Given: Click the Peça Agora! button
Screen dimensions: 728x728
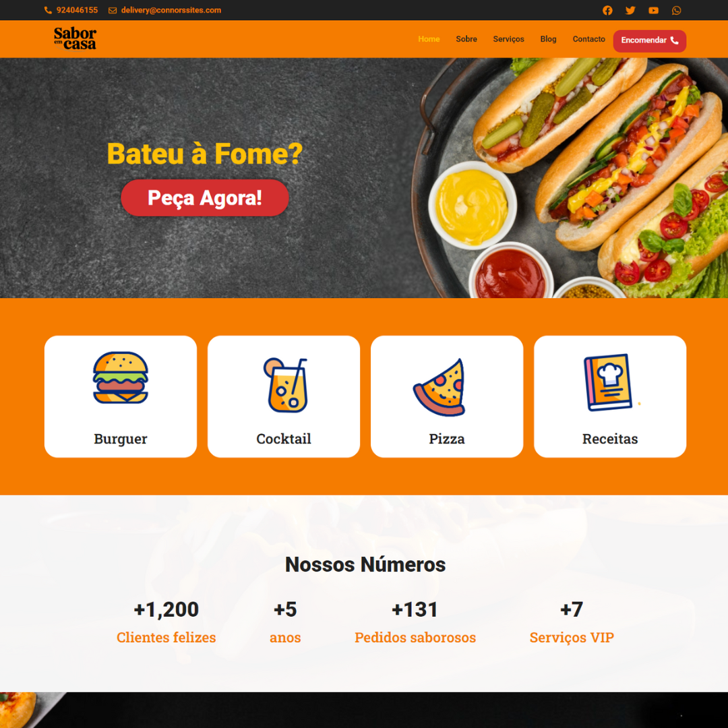Looking at the screenshot, I should (205, 198).
